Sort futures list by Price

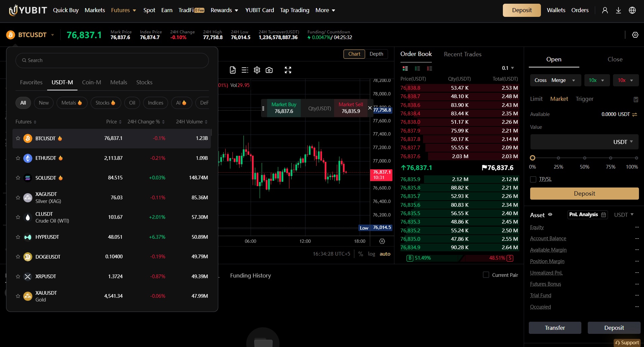tap(114, 122)
